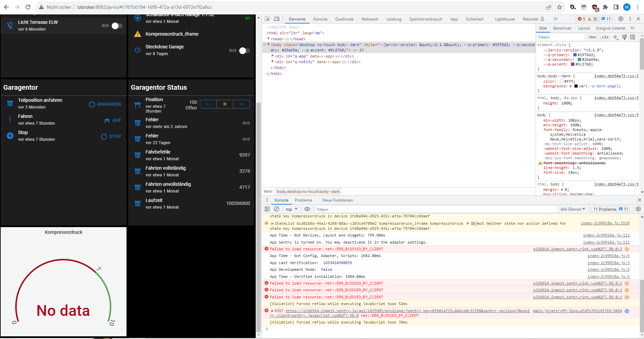
Task: Expand the div q-app node
Action: (x=273, y=56)
